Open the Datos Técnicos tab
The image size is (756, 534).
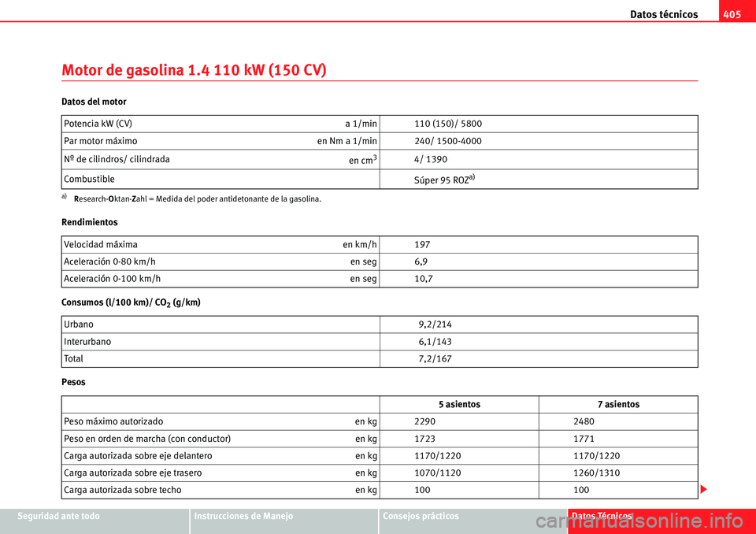coord(661,521)
